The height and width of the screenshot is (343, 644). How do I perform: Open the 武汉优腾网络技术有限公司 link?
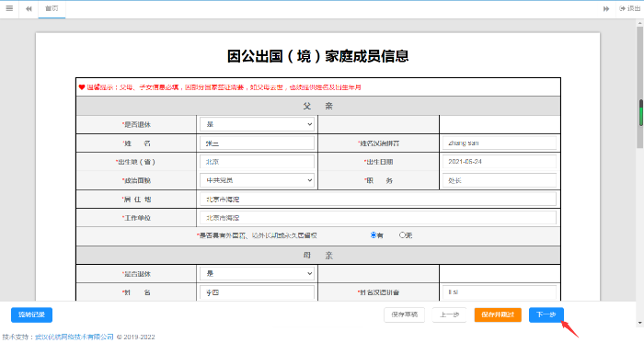pyautogui.click(x=75, y=337)
